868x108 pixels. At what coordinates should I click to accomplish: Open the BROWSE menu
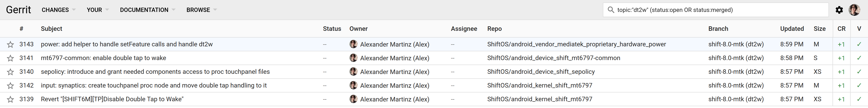[x=201, y=10]
